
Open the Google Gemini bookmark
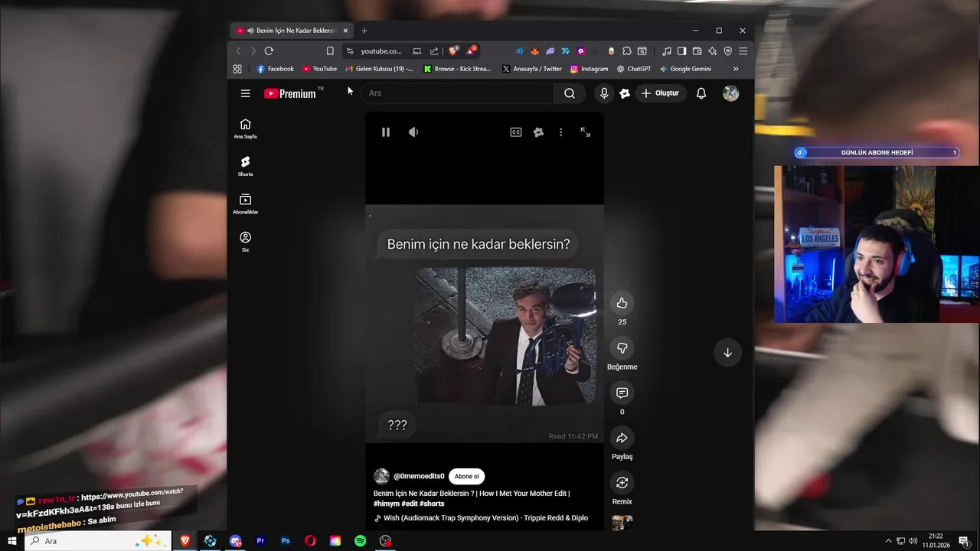click(686, 69)
